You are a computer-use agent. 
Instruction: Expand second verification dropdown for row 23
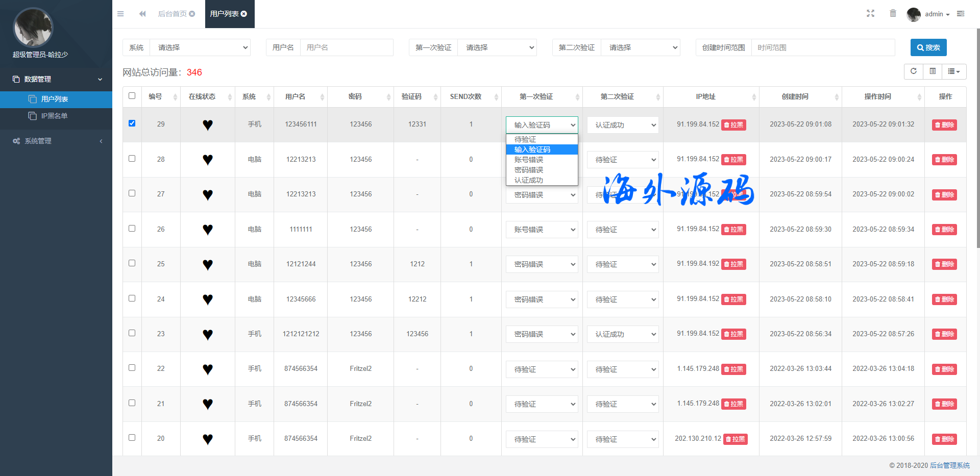point(623,334)
